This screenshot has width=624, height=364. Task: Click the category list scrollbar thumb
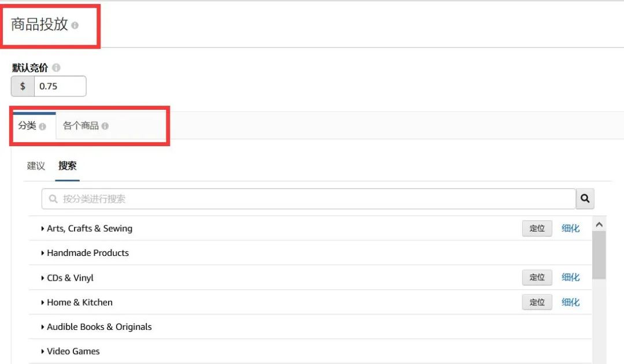(599, 254)
